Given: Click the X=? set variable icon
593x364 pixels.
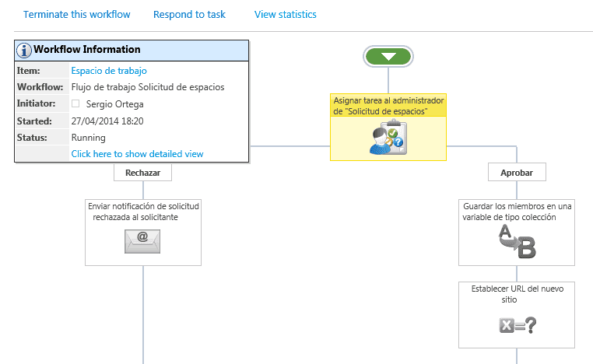Looking at the screenshot, I should click(x=518, y=324).
